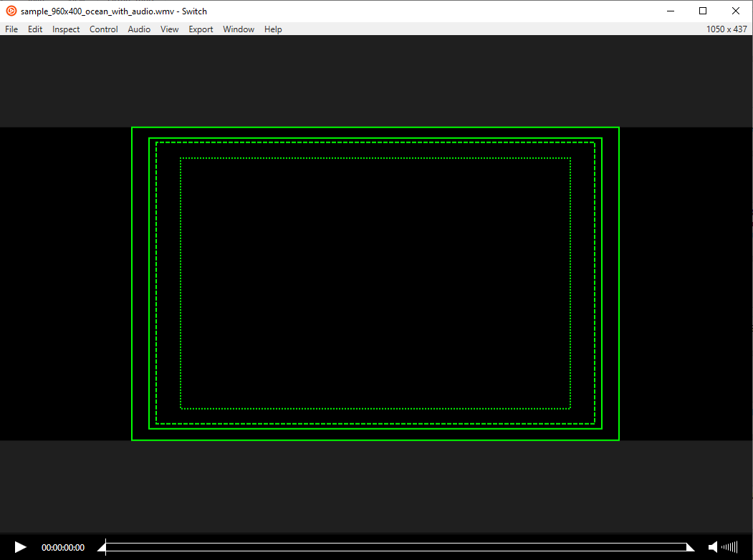Open the Inspect menu
The width and height of the screenshot is (753, 560).
pyautogui.click(x=65, y=29)
